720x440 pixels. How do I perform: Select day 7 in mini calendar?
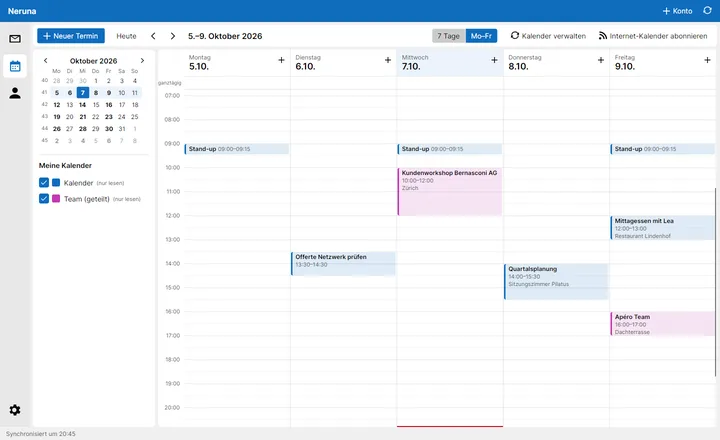tap(83, 93)
